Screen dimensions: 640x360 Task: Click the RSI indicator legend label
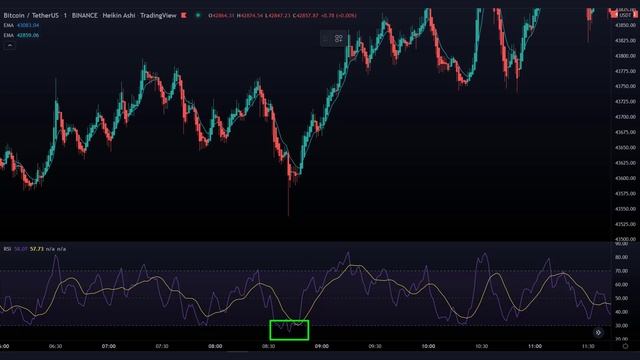(7, 249)
